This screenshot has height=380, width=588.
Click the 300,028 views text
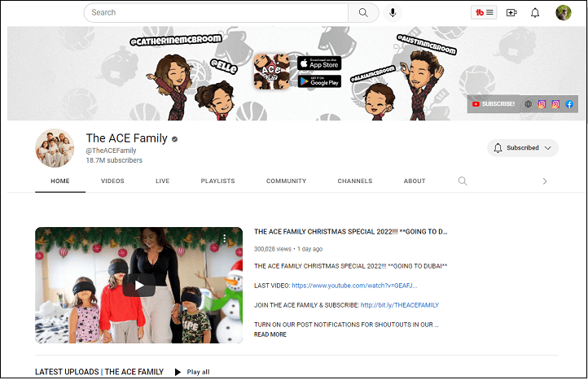click(273, 249)
